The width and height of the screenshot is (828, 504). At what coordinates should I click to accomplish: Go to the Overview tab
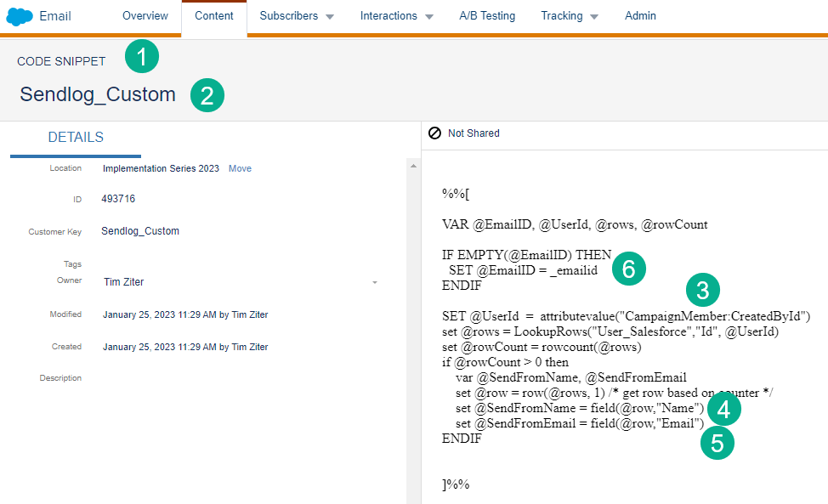145,16
